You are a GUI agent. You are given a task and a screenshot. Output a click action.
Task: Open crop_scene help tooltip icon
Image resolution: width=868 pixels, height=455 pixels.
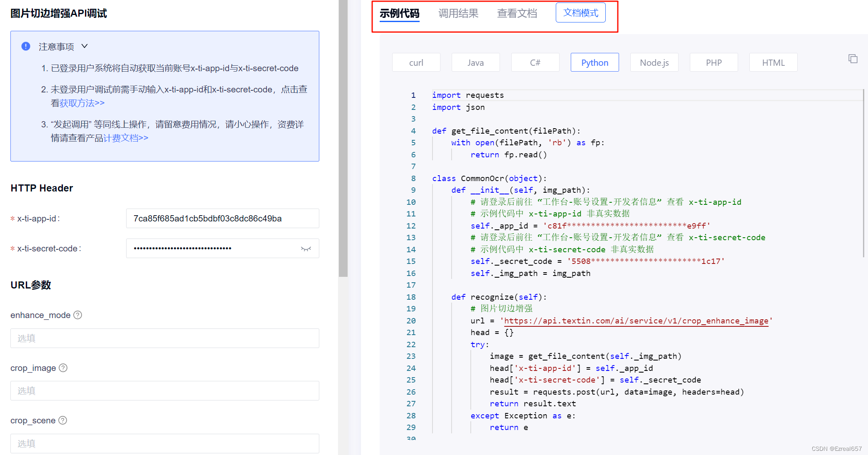(63, 420)
